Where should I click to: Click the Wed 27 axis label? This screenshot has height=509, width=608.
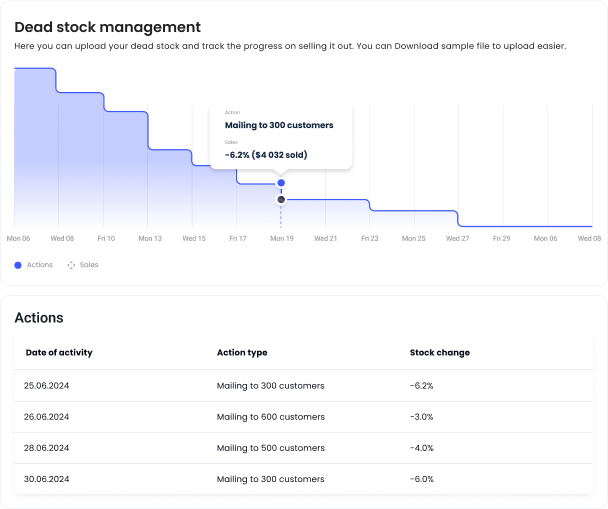(x=457, y=239)
